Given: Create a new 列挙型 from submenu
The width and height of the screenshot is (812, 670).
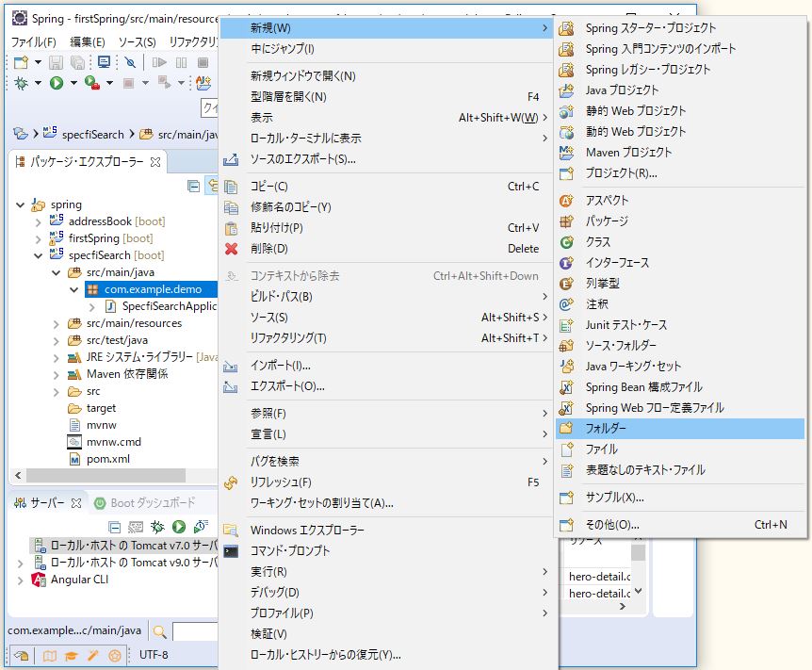Looking at the screenshot, I should coord(680,284).
